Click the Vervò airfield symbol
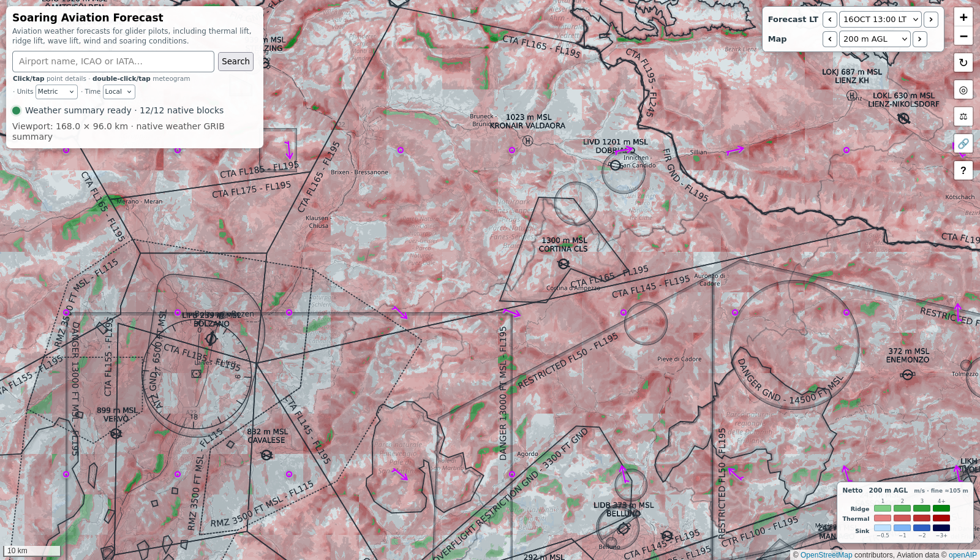 pos(116,434)
